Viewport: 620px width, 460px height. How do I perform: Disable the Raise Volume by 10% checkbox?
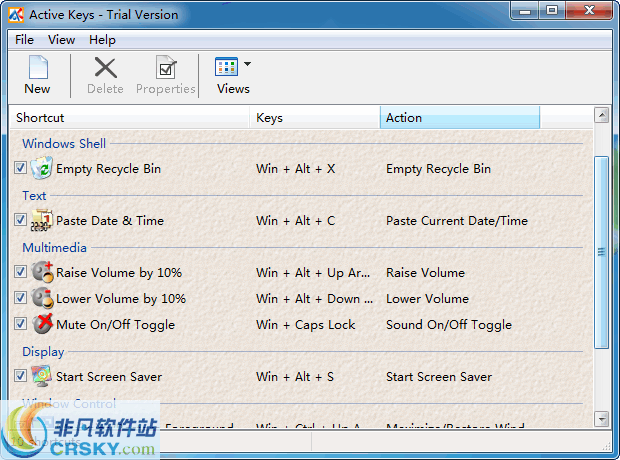(20, 272)
